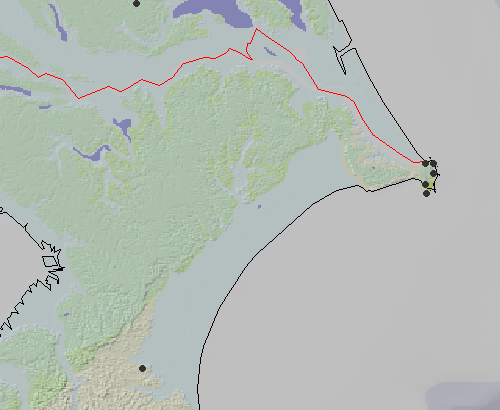This screenshot has width=500, height=410.
Task: Click the cluster dot beside yellow-green strip
Action: coord(425,184)
